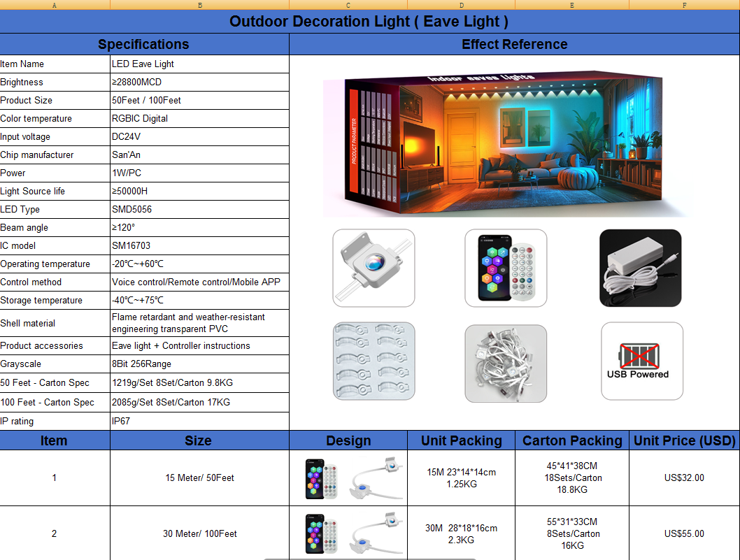Select the RGB LED module image
The width and height of the screenshot is (740, 560).
(x=373, y=268)
